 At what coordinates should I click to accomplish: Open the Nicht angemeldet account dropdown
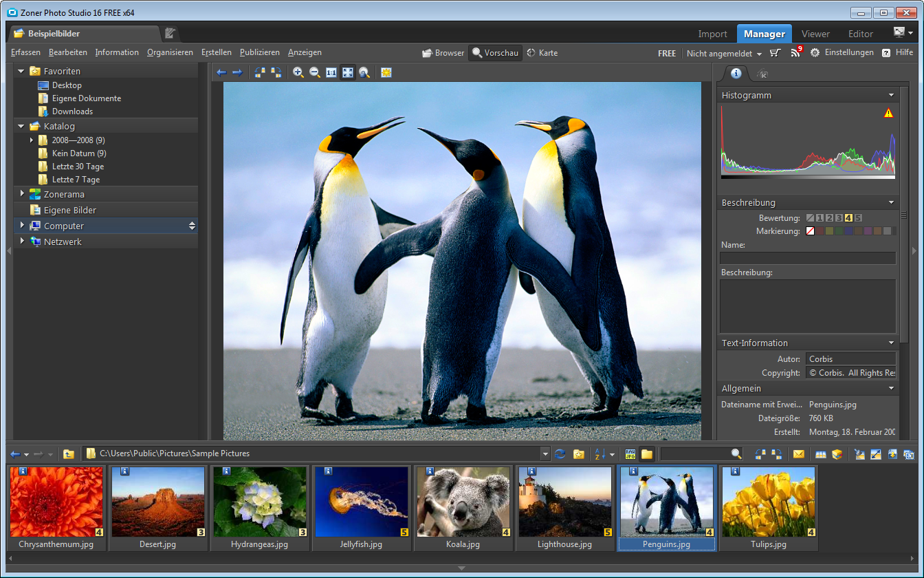[x=725, y=53]
